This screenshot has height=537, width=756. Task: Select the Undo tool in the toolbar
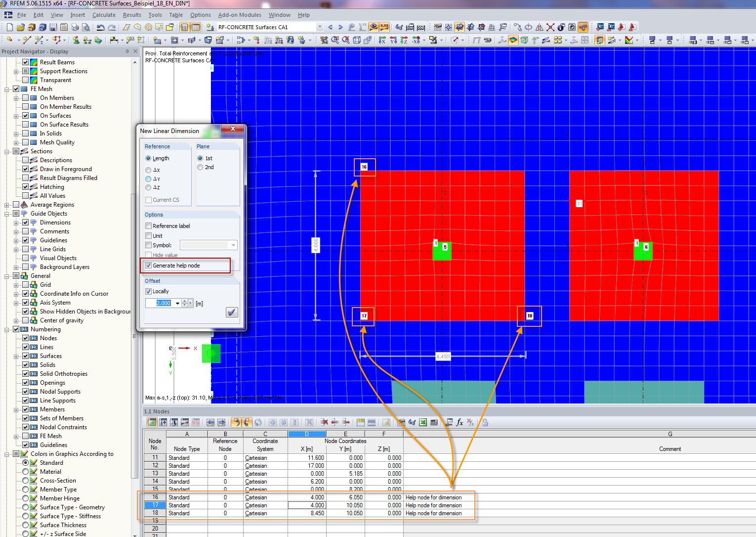coord(100,28)
